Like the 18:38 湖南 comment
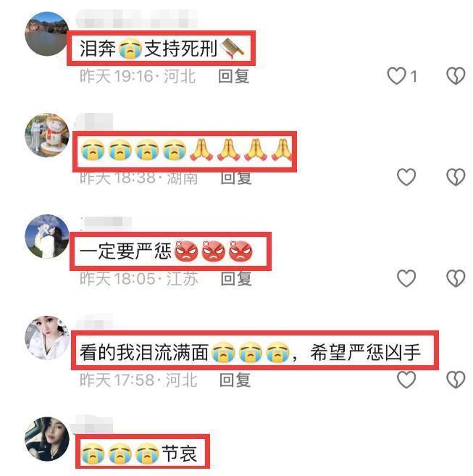This screenshot has width=473, height=476. tap(406, 177)
